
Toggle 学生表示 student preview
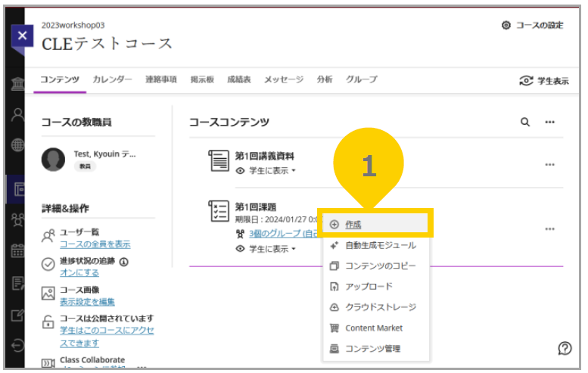pyautogui.click(x=544, y=81)
